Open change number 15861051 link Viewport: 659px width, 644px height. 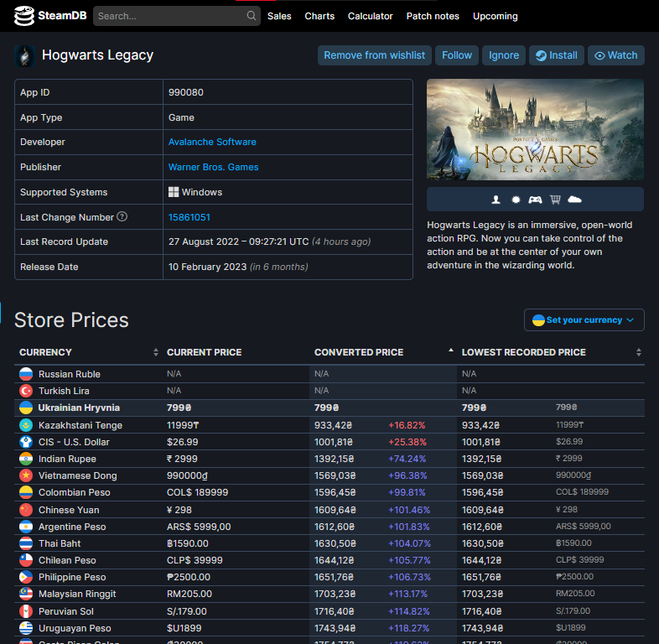point(189,217)
